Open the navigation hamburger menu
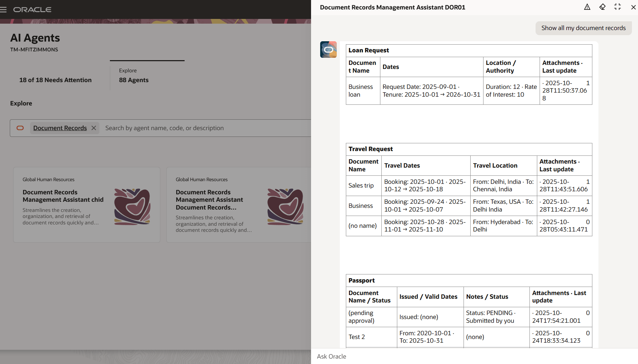This screenshot has height=364, width=638. point(4,9)
